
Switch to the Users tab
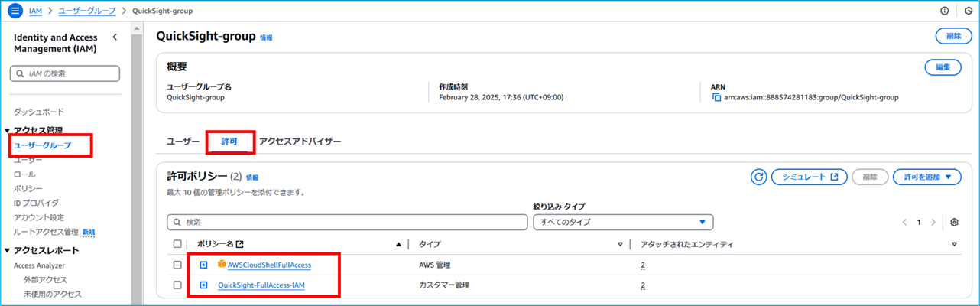click(183, 142)
